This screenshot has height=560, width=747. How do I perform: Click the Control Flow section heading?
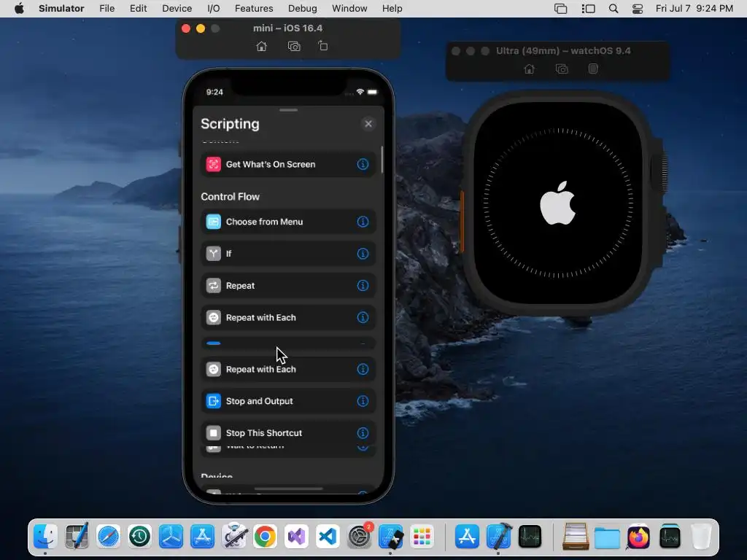pos(230,197)
